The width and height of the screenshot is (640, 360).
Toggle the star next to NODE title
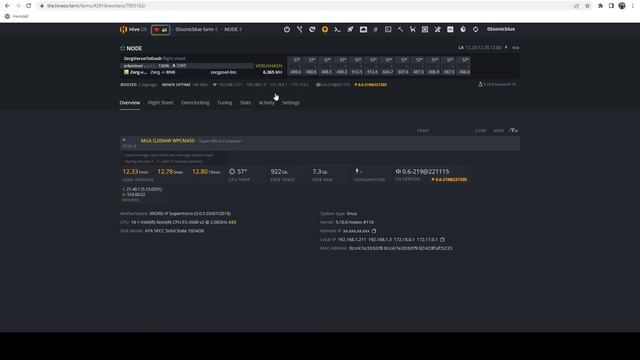(x=122, y=48)
